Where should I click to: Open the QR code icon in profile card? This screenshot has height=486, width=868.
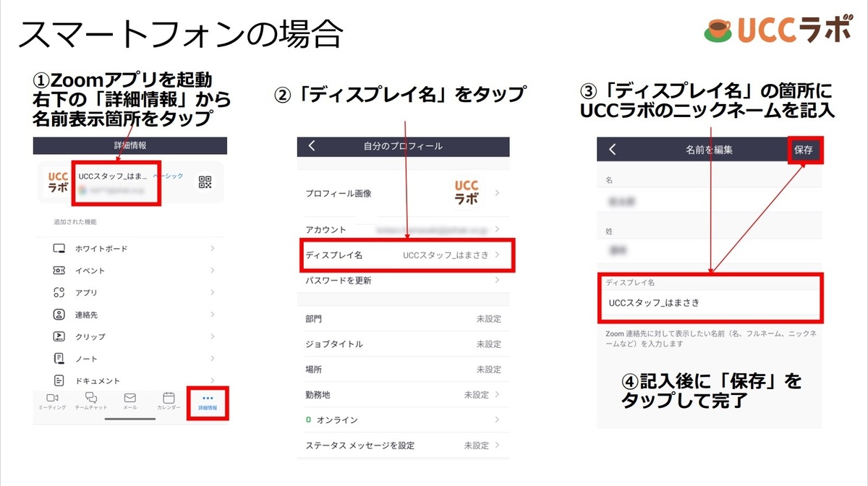(x=205, y=183)
